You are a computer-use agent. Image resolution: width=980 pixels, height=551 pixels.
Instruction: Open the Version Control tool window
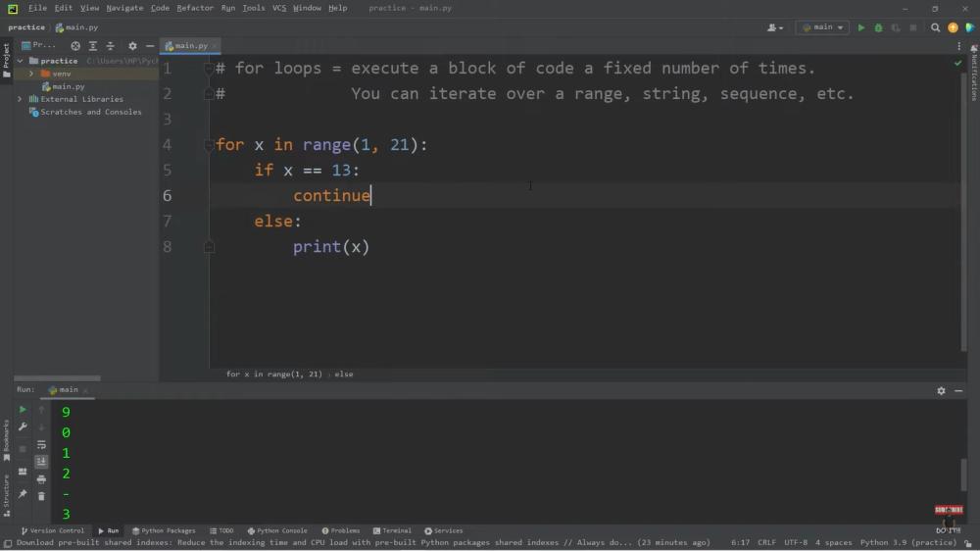click(x=53, y=531)
